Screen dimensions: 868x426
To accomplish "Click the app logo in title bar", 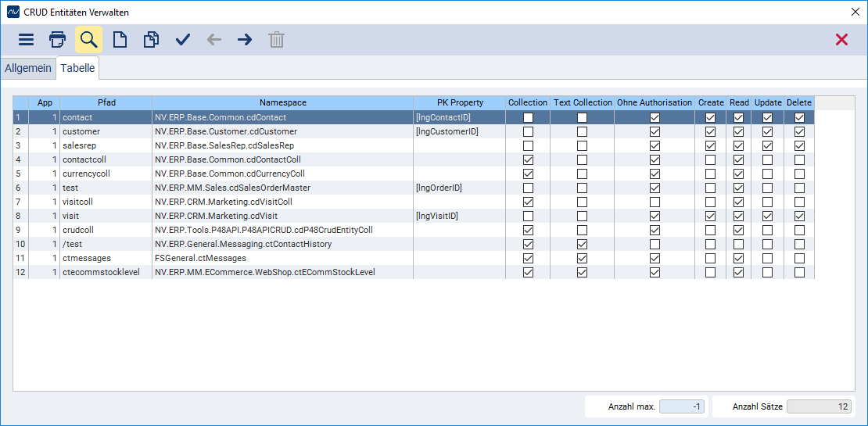I will point(13,12).
